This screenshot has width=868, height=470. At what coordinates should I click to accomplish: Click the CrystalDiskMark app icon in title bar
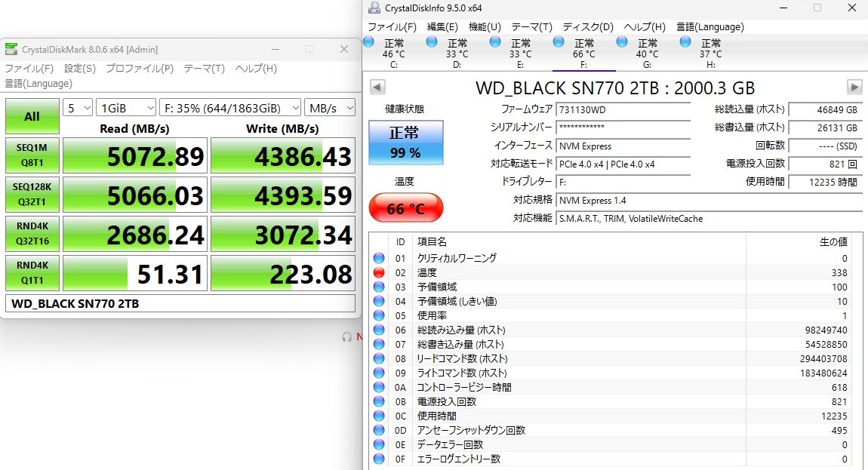pos(11,49)
